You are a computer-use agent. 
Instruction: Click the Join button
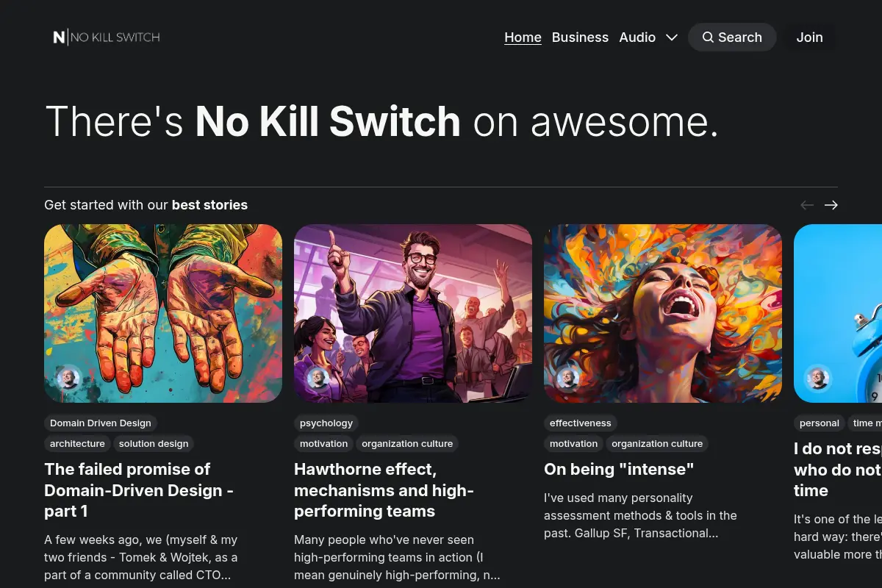coord(809,37)
